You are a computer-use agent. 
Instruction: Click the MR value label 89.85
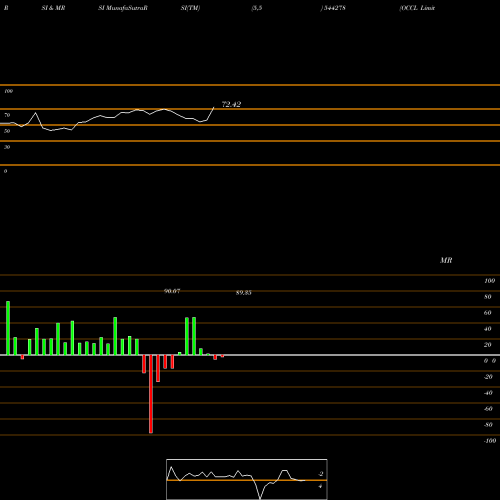pos(244,293)
